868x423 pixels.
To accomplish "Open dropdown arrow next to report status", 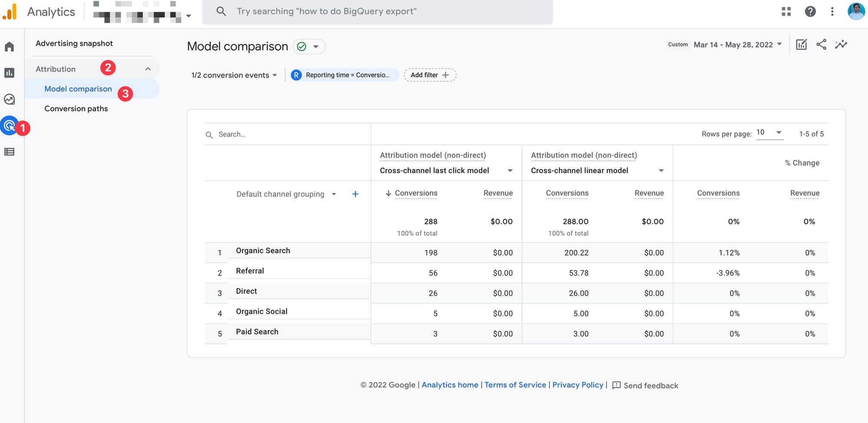I will pyautogui.click(x=316, y=46).
